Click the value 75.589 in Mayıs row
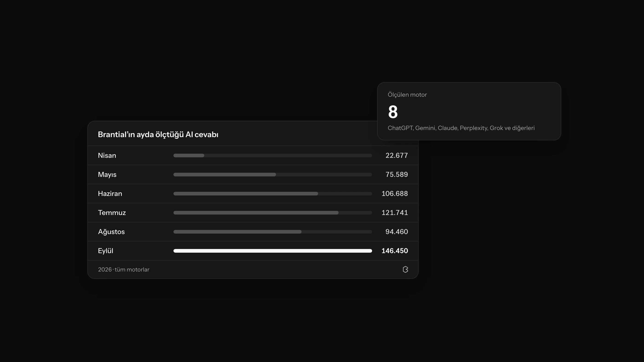The image size is (644, 362). click(x=397, y=175)
